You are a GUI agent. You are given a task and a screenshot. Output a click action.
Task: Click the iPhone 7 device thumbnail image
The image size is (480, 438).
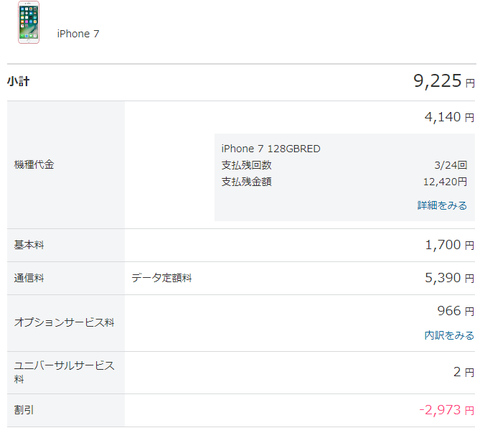coord(29,22)
